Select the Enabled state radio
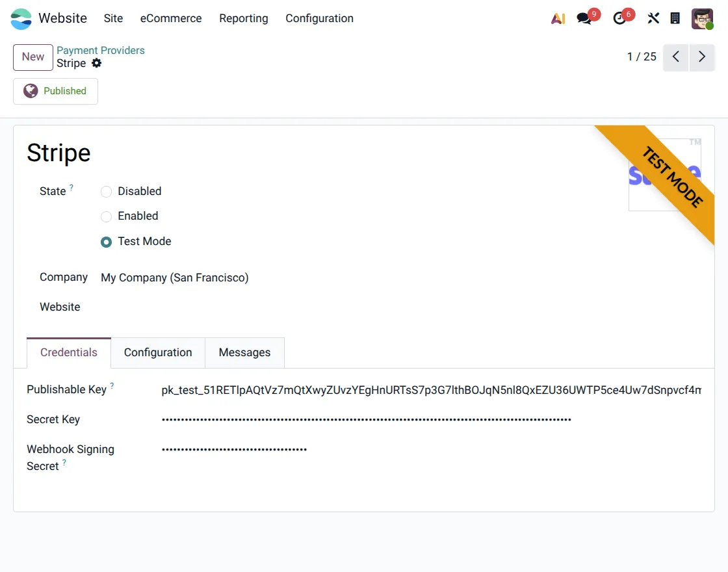 (x=106, y=216)
